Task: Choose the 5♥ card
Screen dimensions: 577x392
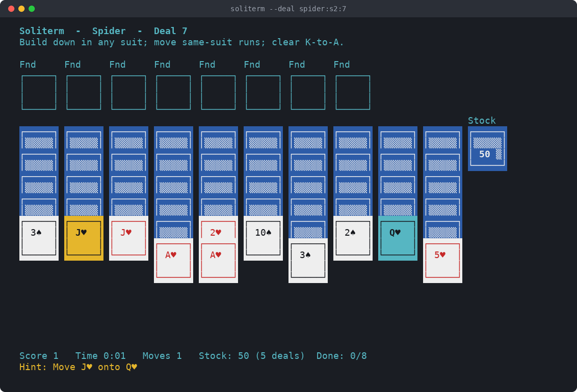Action: [x=442, y=261]
